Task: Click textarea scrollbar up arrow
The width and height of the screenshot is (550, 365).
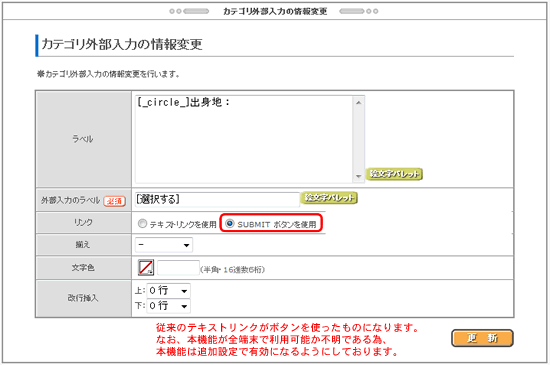Action: point(358,103)
